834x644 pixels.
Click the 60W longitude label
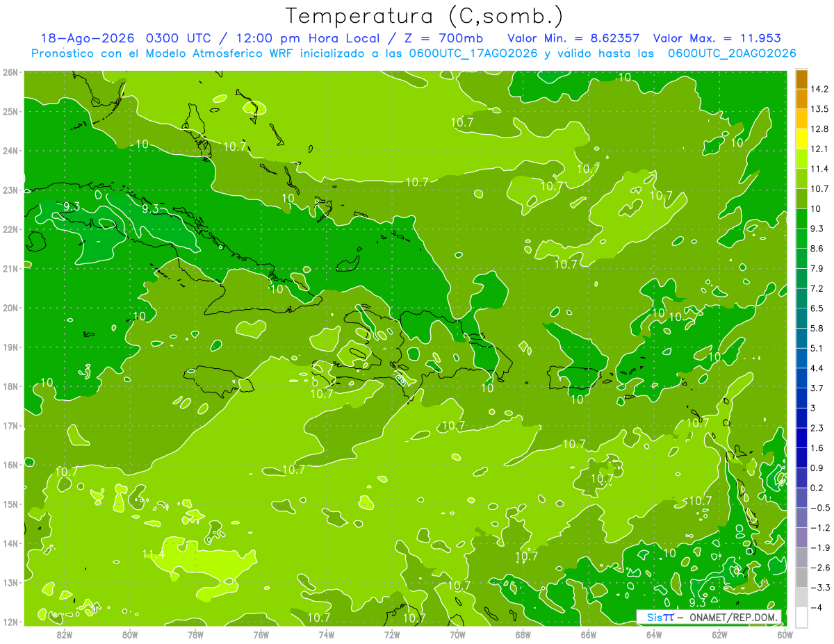[785, 634]
